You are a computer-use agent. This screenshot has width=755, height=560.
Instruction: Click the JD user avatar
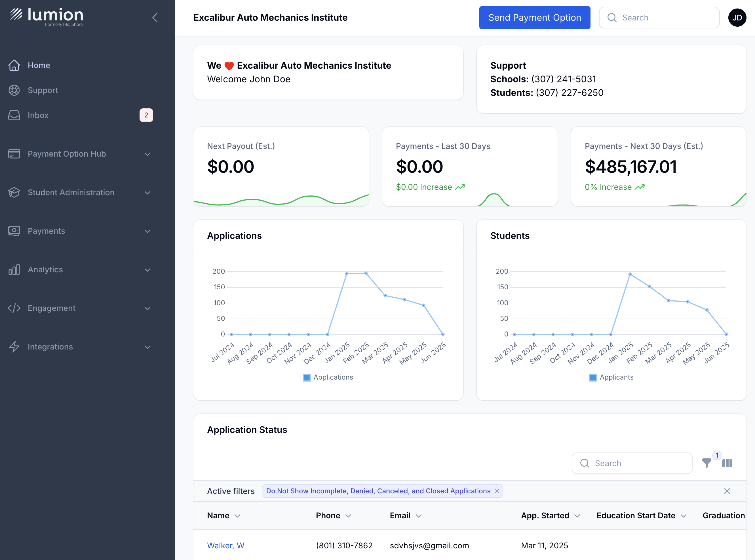(x=737, y=18)
